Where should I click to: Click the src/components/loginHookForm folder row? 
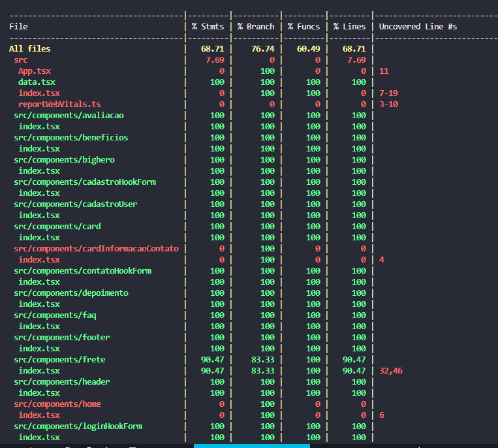78,426
